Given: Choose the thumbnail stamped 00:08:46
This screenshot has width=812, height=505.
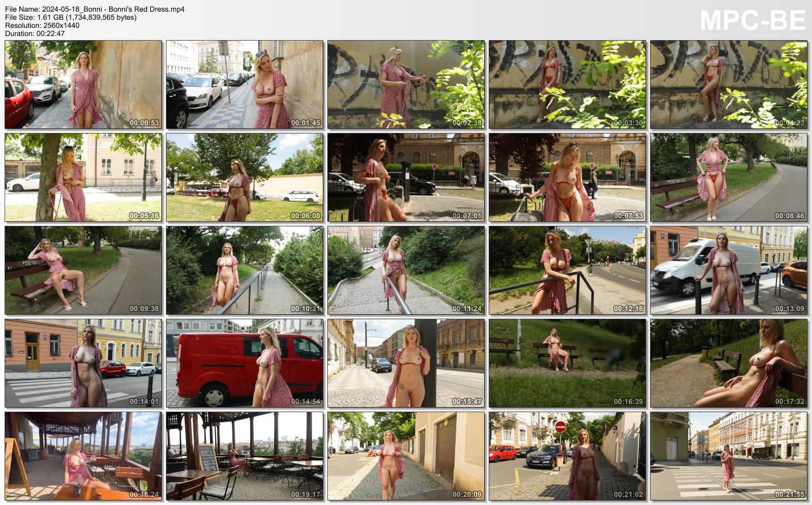Looking at the screenshot, I should click(729, 178).
